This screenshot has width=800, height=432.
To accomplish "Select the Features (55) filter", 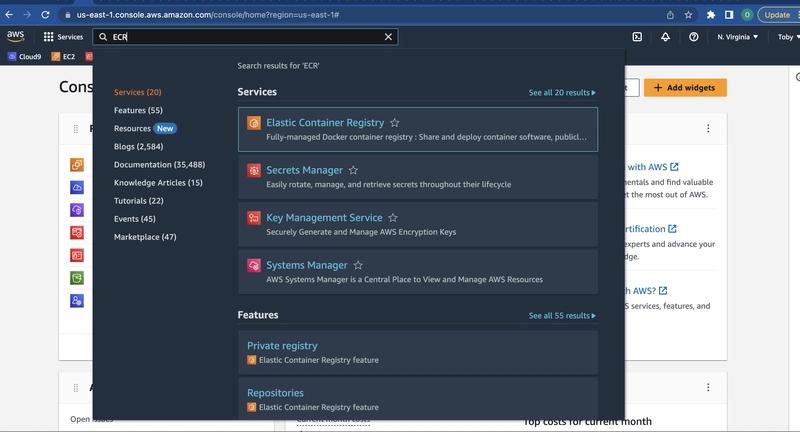I will 138,110.
